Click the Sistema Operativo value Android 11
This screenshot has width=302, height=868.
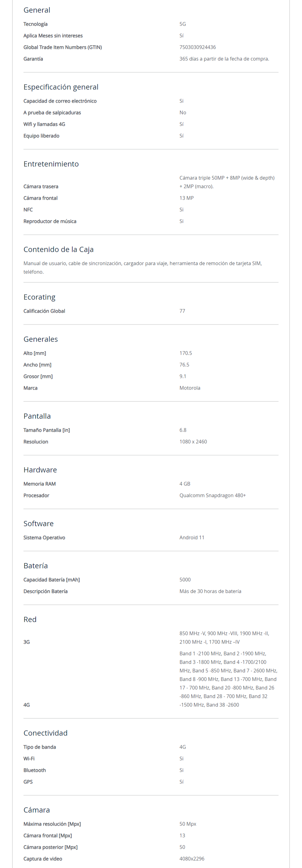[x=192, y=537]
